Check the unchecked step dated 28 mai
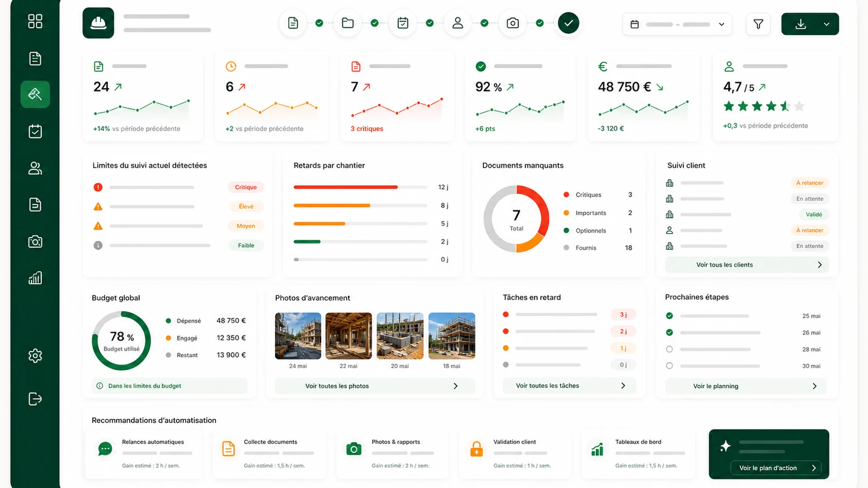This screenshot has width=868, height=488. click(x=669, y=349)
